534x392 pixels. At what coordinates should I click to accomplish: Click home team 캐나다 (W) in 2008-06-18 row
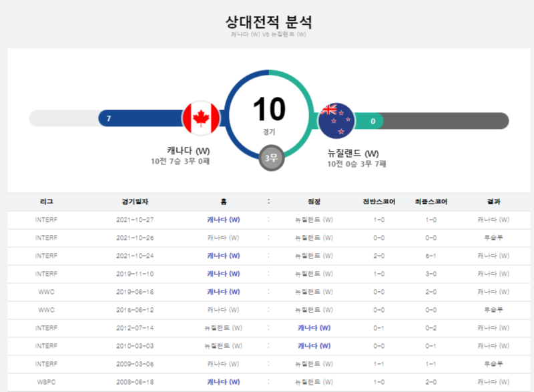coord(224,382)
